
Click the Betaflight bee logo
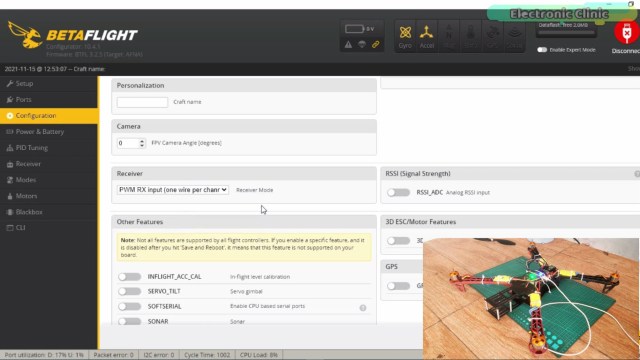25,35
